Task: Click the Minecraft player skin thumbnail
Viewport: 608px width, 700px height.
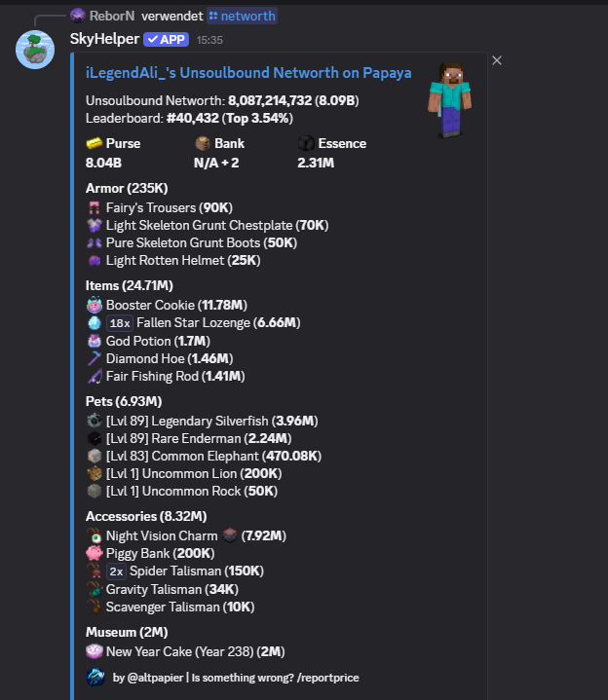Action: (x=449, y=100)
